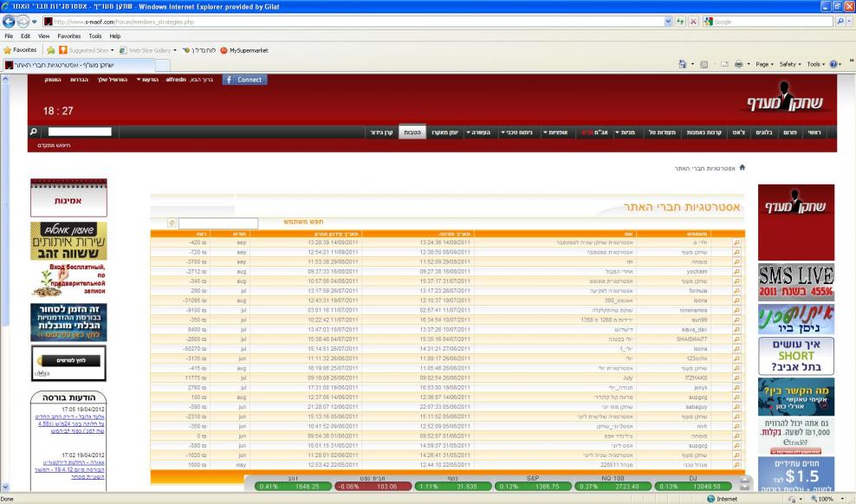The image size is (856, 504).
Task: Open magnifier icon for yochaim's strategy row
Action: [738, 269]
